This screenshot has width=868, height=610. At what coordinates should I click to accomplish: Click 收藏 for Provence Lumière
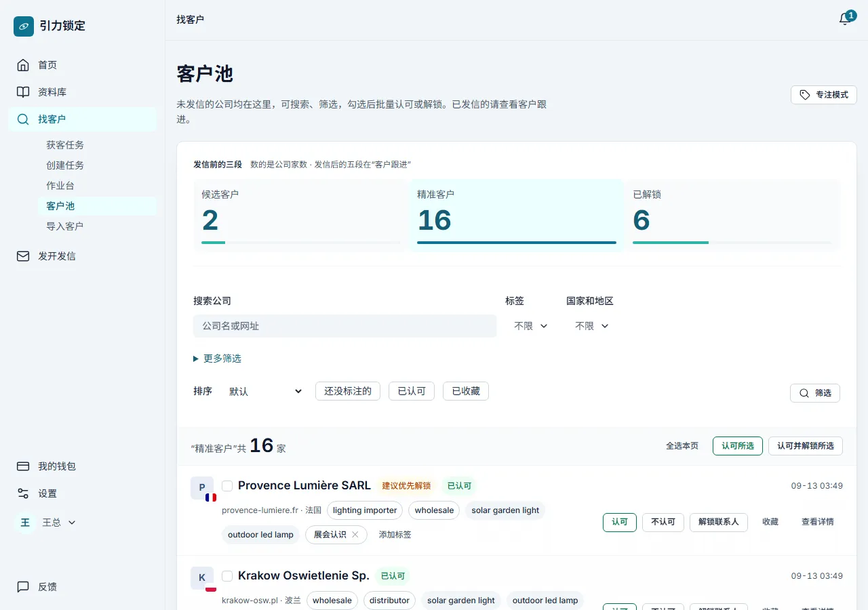pyautogui.click(x=770, y=522)
